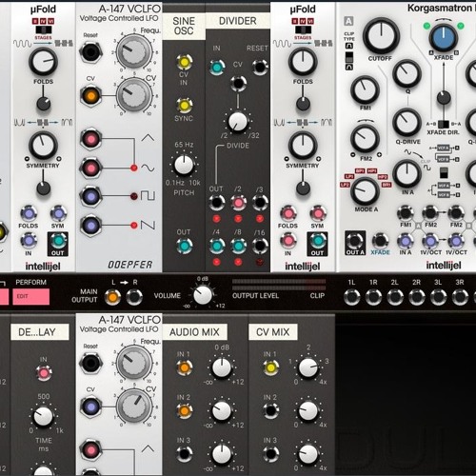Click the Divider RESET jack
The image size is (476, 476).
[x=260, y=67]
